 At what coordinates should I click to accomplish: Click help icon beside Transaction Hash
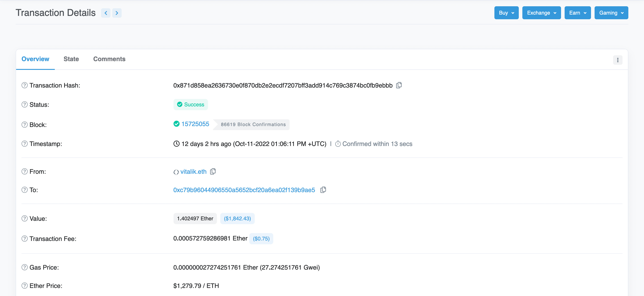point(25,85)
